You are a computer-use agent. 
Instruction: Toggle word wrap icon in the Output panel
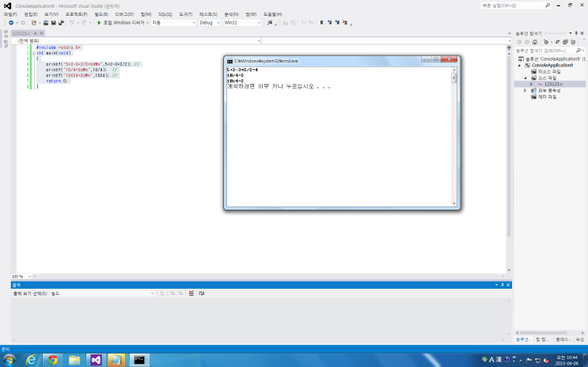point(201,293)
